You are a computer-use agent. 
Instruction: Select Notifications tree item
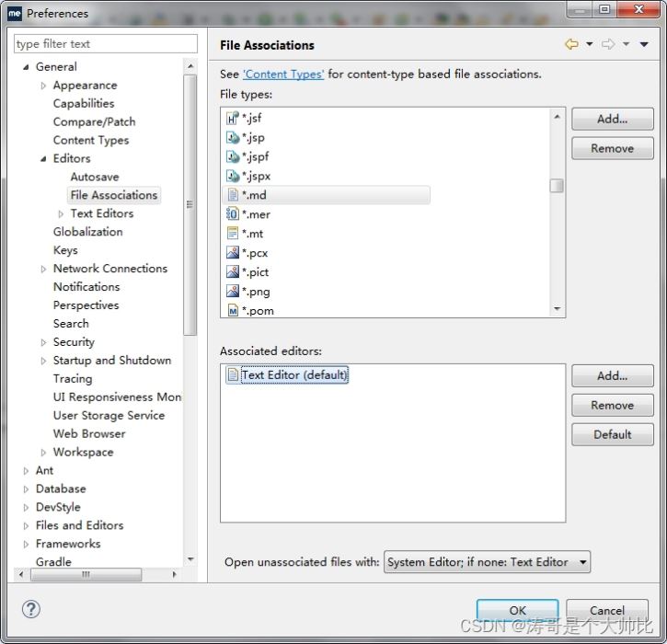click(86, 286)
